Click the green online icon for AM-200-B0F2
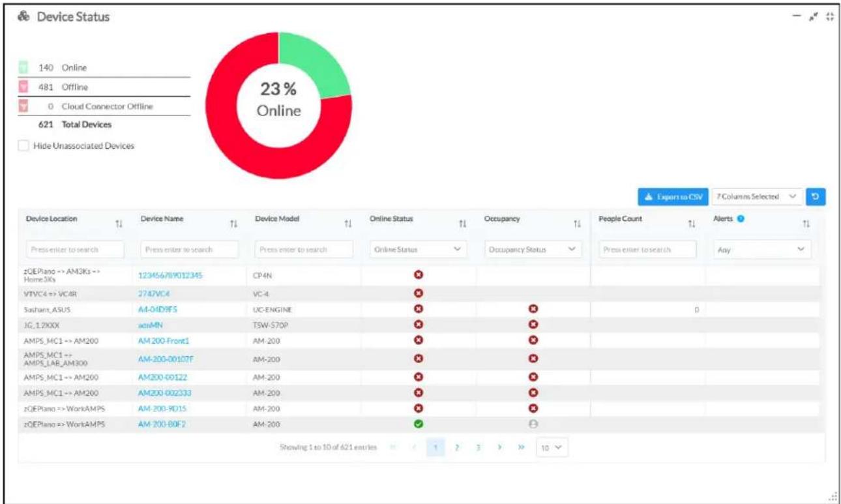This screenshot has width=841, height=504. tap(419, 423)
